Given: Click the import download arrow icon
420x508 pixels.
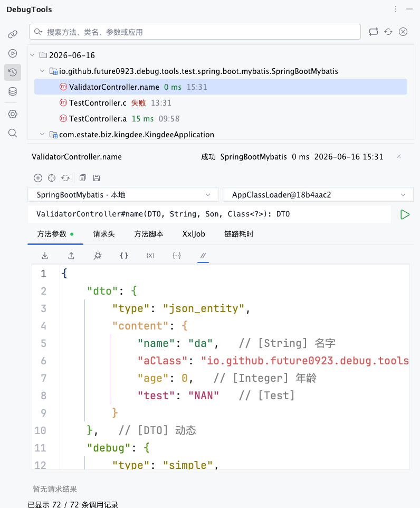Looking at the screenshot, I should (x=45, y=256).
